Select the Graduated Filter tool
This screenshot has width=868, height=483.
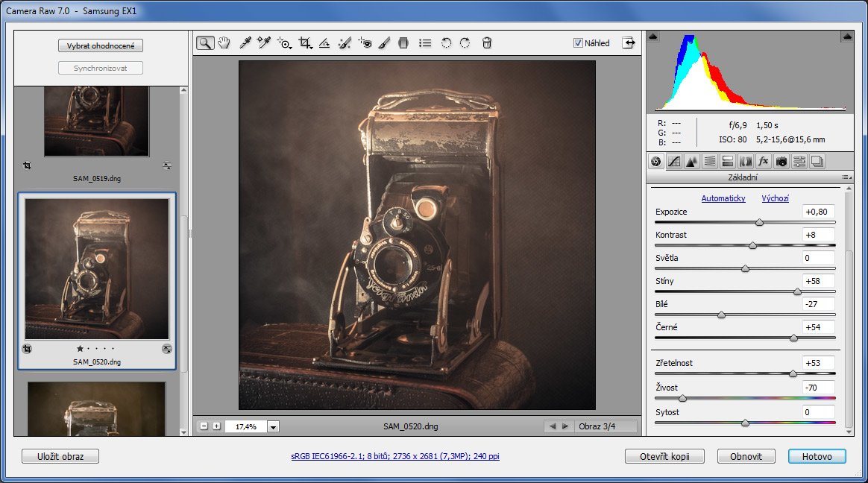coord(403,43)
